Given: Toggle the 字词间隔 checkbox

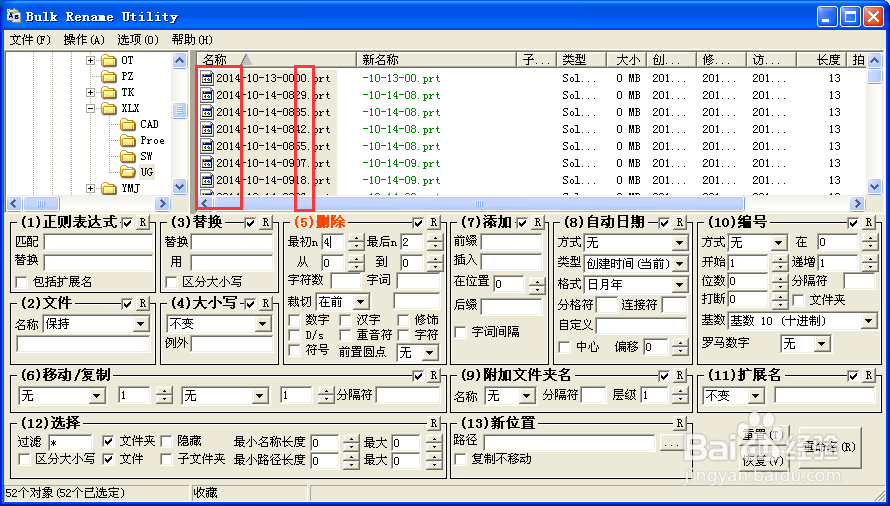Looking at the screenshot, I should pos(461,332).
